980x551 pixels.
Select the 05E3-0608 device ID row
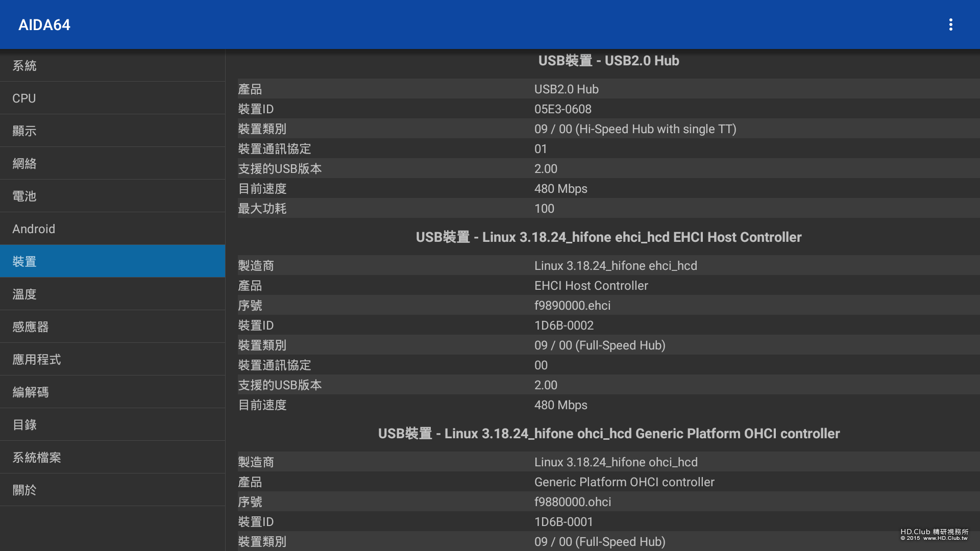click(x=608, y=109)
